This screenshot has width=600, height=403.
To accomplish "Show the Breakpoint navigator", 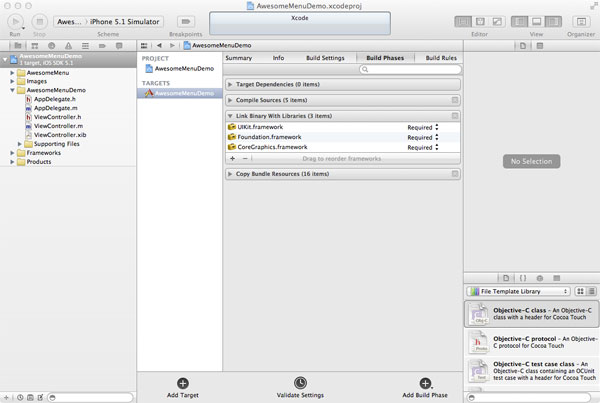I will 102,46.
